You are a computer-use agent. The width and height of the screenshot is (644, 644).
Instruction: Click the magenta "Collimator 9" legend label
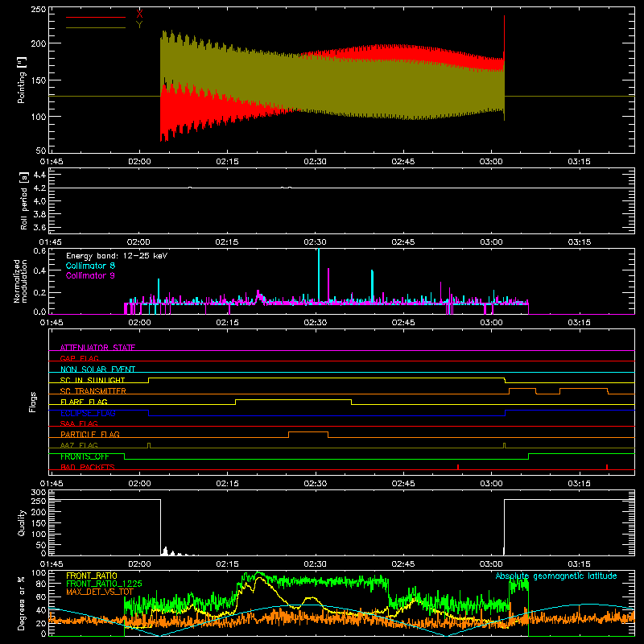pyautogui.click(x=90, y=275)
